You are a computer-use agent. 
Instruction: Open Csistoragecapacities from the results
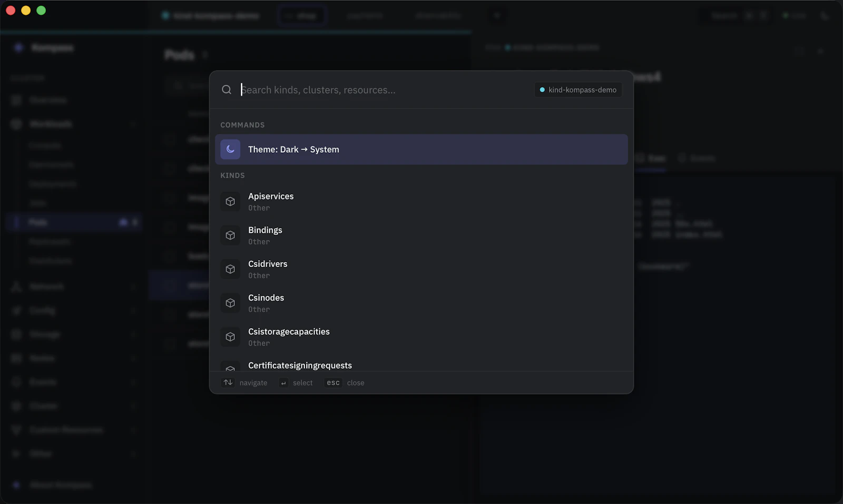(421, 337)
